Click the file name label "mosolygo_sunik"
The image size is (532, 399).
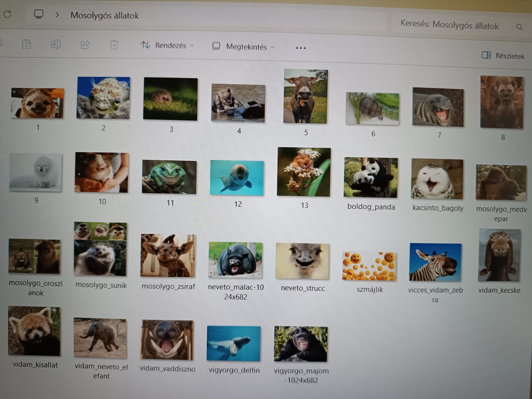[x=101, y=285]
